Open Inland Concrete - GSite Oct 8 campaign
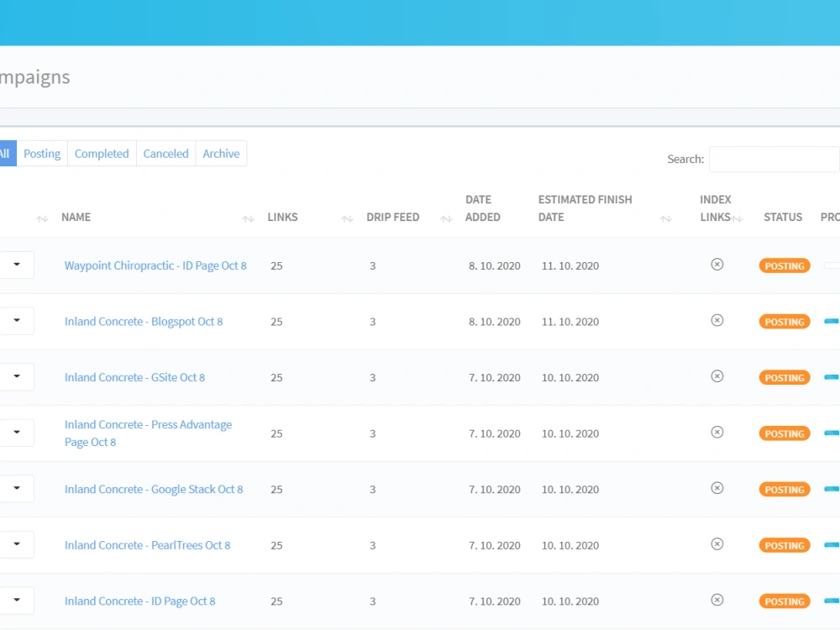The width and height of the screenshot is (840, 630). [134, 378]
